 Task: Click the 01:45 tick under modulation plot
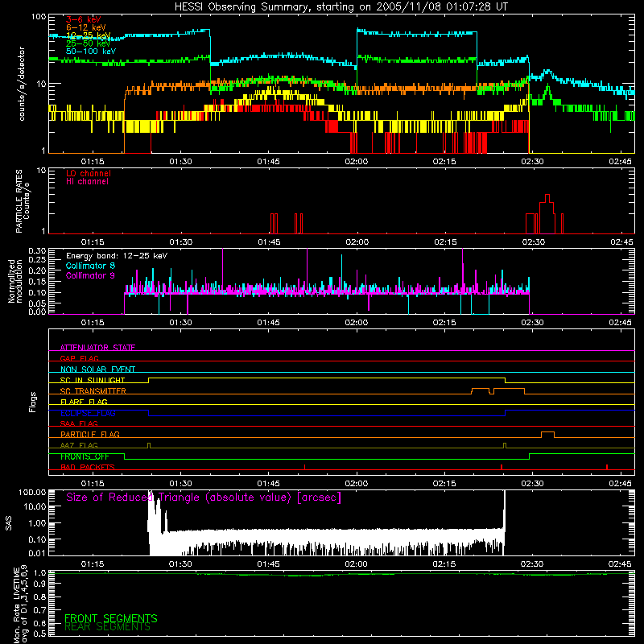tap(269, 323)
